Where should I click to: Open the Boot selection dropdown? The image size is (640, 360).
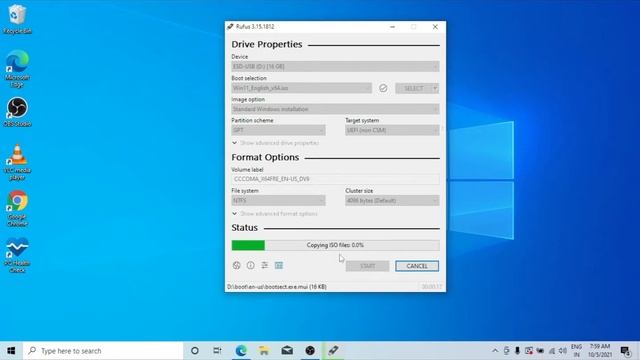tap(302, 88)
